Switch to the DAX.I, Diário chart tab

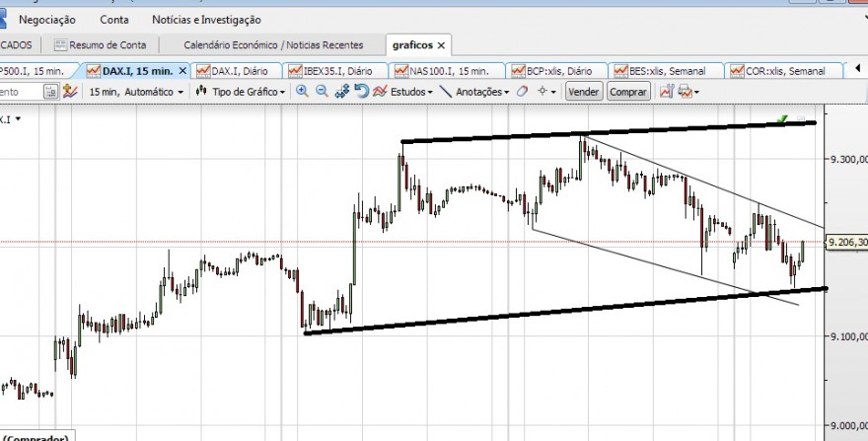237,71
